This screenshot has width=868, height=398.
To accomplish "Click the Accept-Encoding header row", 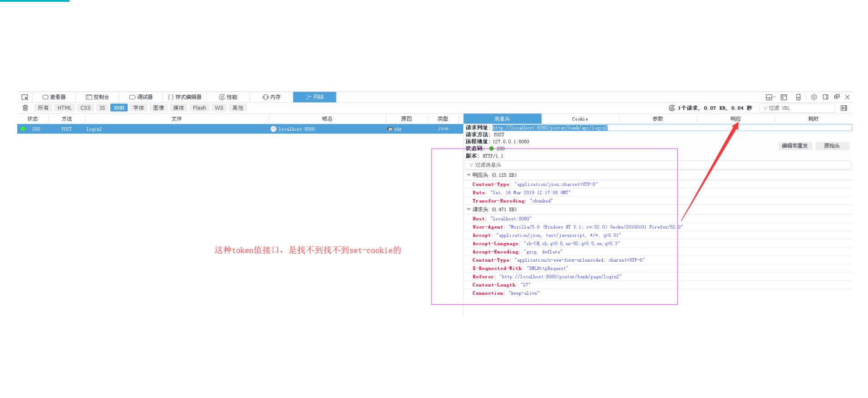I will click(658, 252).
